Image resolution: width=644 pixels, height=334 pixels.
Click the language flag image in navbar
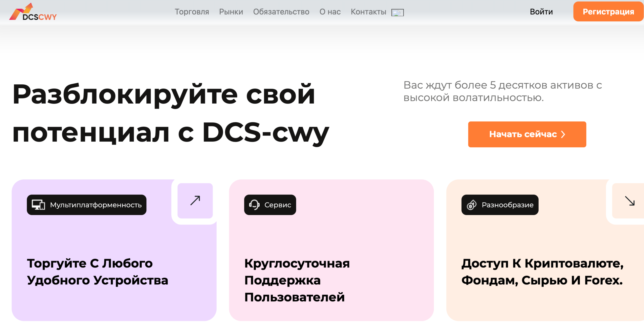[397, 13]
